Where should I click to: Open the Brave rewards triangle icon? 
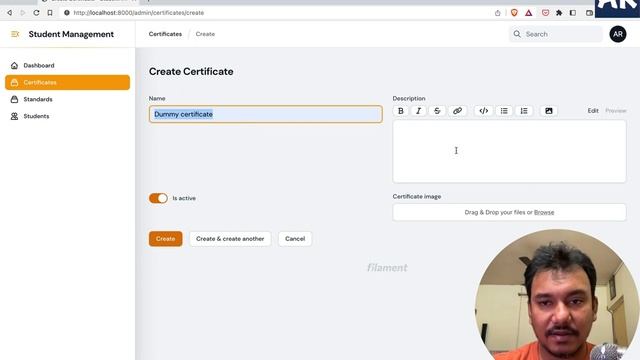pyautogui.click(x=529, y=13)
